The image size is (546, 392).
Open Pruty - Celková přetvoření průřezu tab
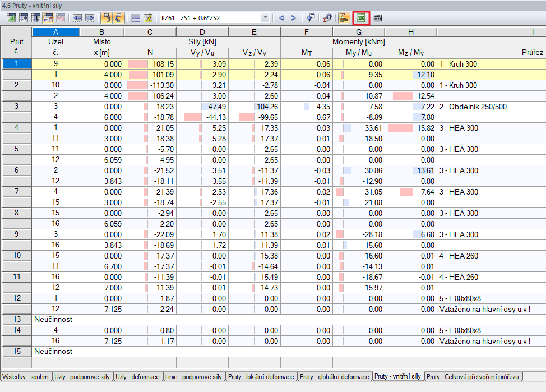(x=473, y=377)
